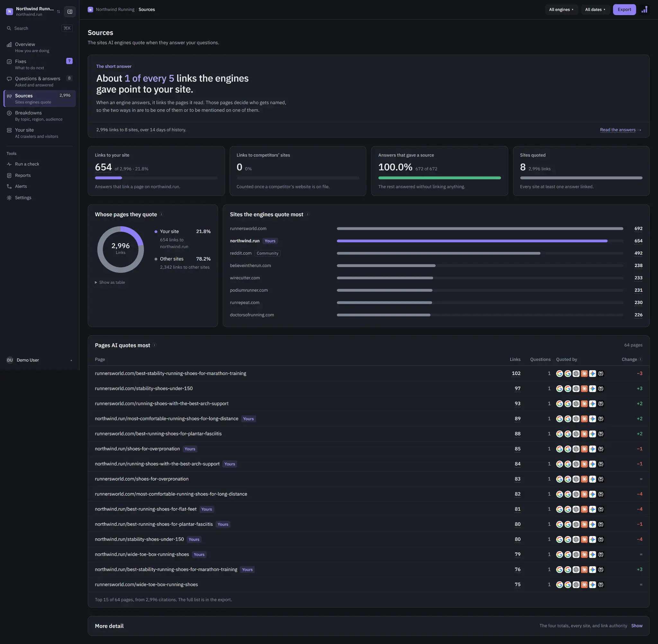
Task: Click northwind.run/wide-toe-box-running-shoes row
Action: click(x=369, y=554)
